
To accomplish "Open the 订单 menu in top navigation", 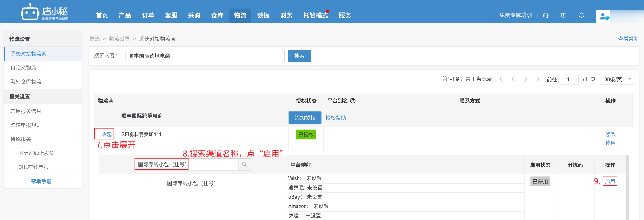I will click(x=148, y=16).
